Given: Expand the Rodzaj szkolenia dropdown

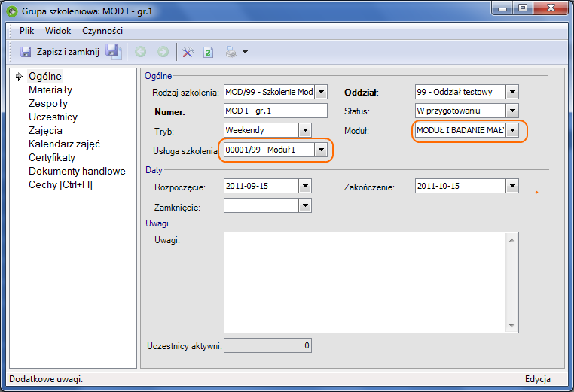Looking at the screenshot, I should [321, 92].
